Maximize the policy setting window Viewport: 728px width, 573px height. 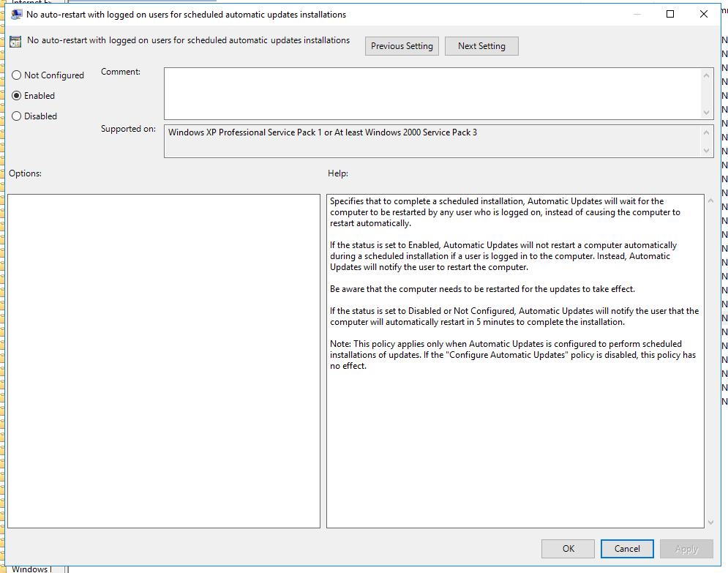(x=670, y=14)
